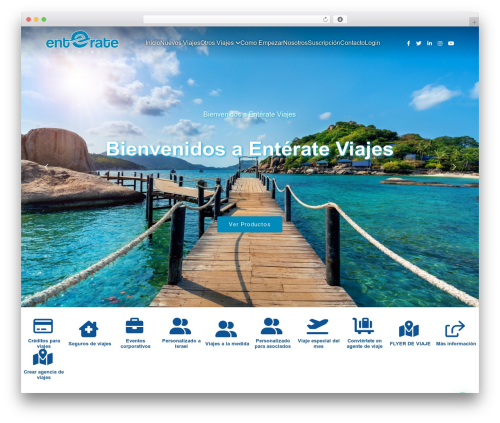Click the small Bienvenidos a Entérate Viajes subtitle
500x423 pixels.
pyautogui.click(x=250, y=114)
